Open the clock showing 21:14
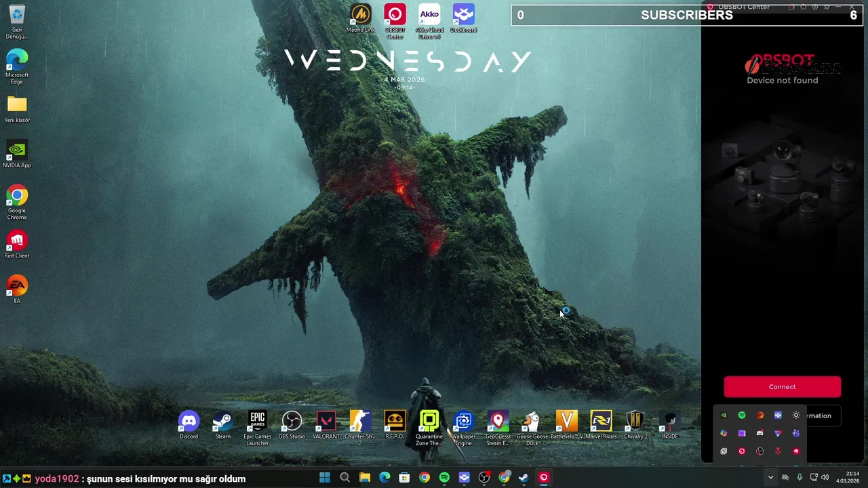The height and width of the screenshot is (488, 868). [x=848, y=477]
